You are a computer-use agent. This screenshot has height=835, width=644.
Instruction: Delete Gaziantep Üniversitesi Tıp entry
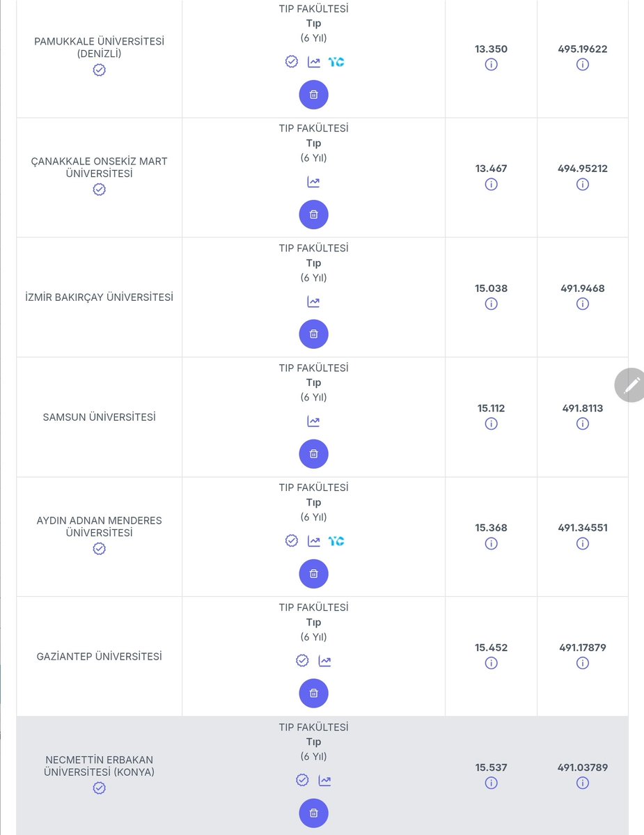pos(313,694)
